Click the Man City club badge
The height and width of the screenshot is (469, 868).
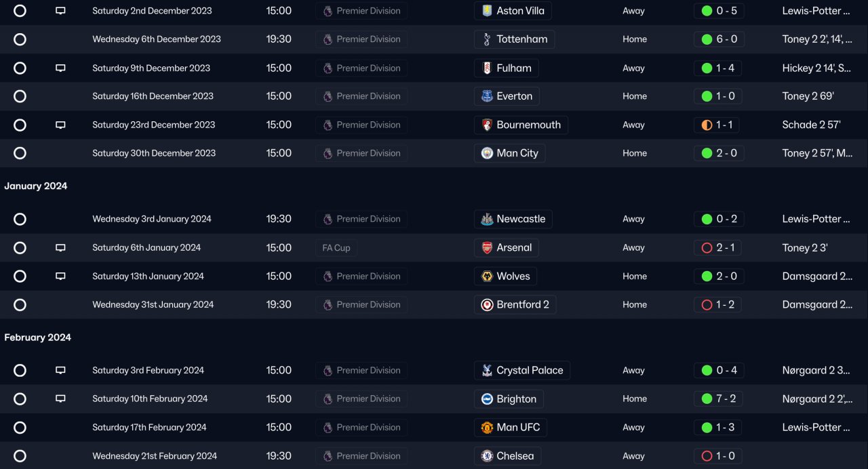(x=486, y=153)
